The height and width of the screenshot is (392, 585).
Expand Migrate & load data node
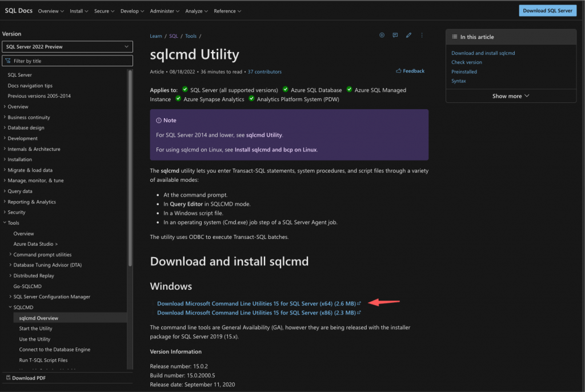[x=5, y=170]
